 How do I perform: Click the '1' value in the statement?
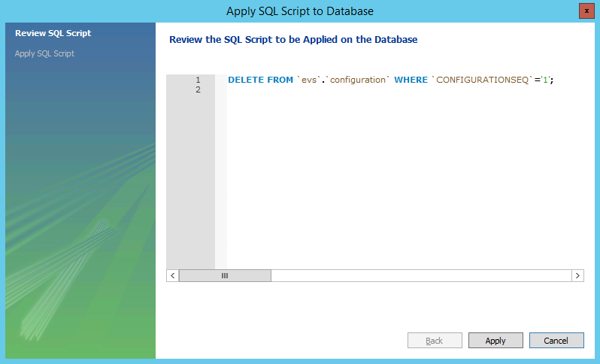coord(546,80)
